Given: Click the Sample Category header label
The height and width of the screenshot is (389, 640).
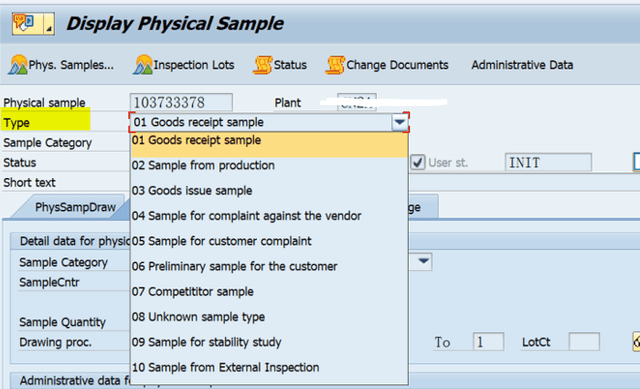Looking at the screenshot, I should coord(47,143).
